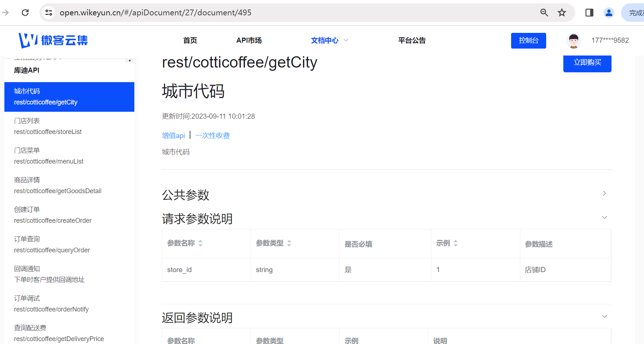Click the zoom magnifier icon in address bar
The image size is (644, 344).
point(544,13)
